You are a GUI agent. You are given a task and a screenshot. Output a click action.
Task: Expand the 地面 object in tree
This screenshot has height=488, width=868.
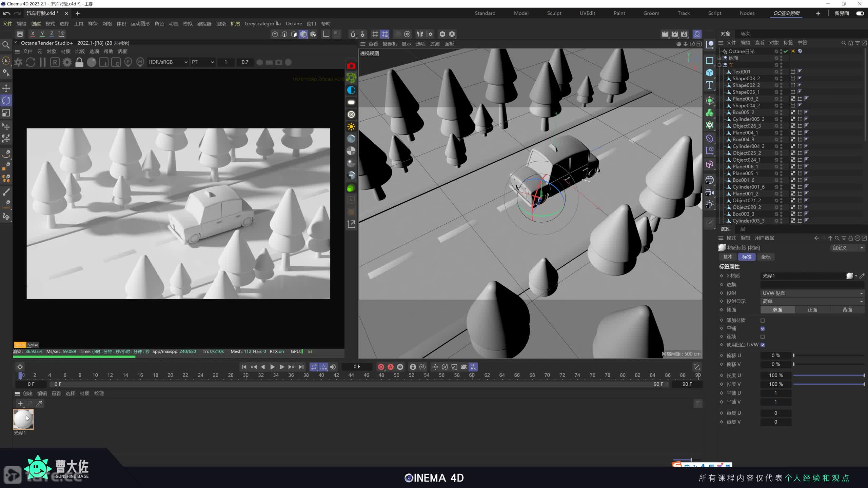click(x=719, y=58)
